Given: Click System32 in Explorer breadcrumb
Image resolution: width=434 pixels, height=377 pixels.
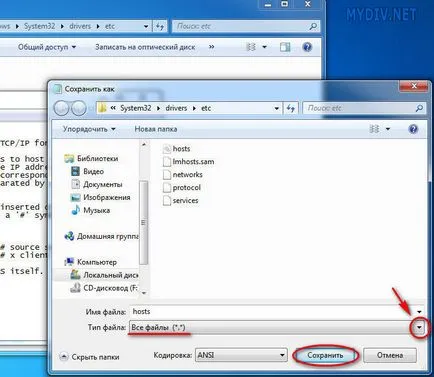Looking at the screenshot, I should click(39, 26).
